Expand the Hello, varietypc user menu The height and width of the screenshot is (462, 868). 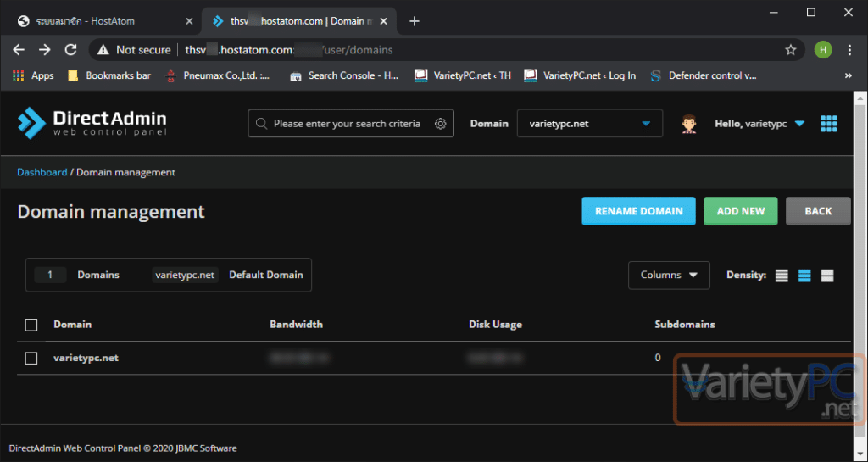coord(759,124)
